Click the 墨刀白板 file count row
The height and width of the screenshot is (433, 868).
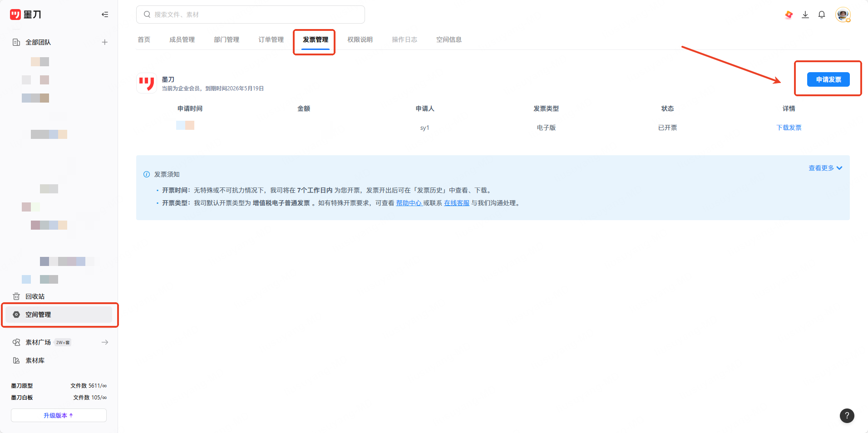click(59, 398)
